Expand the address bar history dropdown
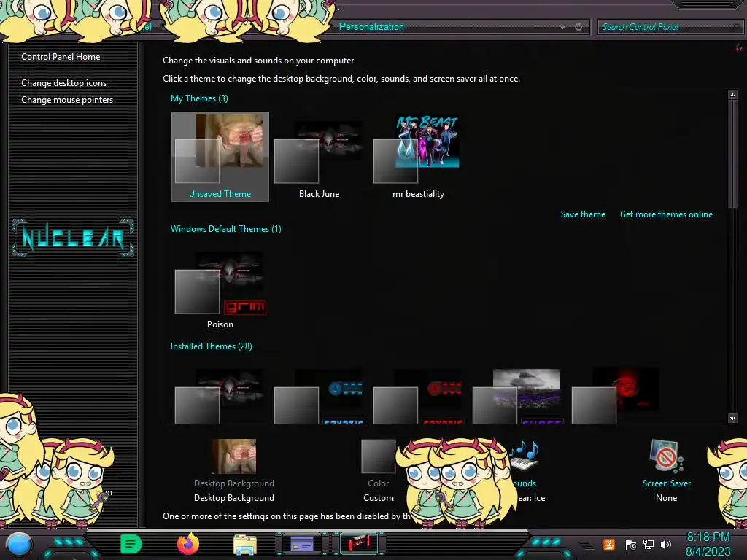The image size is (747, 560). (x=562, y=27)
